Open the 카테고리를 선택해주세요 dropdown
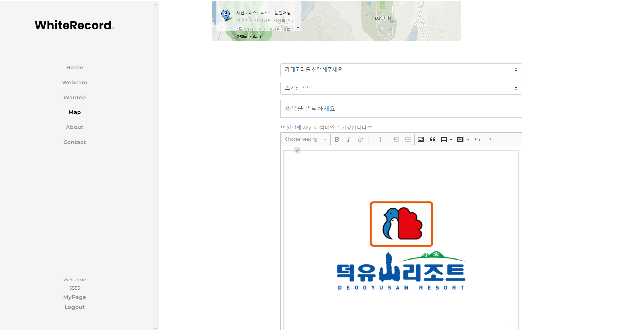The width and height of the screenshot is (644, 330). pos(401,70)
